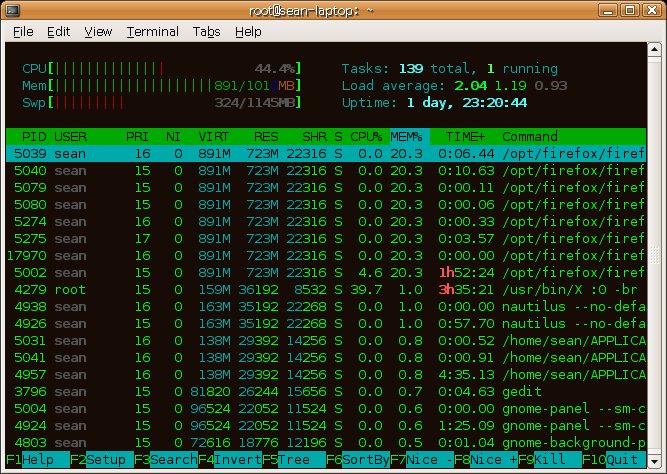The width and height of the screenshot is (667, 474).
Task: Select process row with PID 5040
Action: tap(326, 171)
